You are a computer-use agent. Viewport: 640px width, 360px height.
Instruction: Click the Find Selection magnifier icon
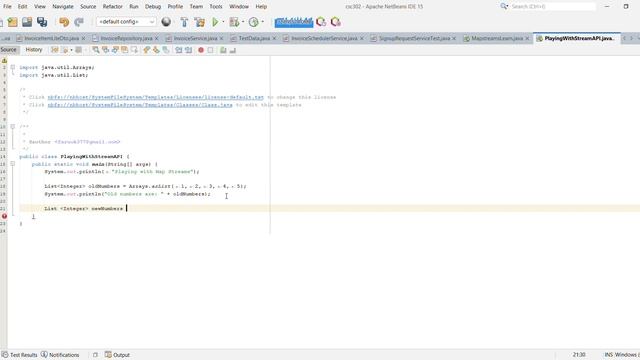tap(96, 50)
